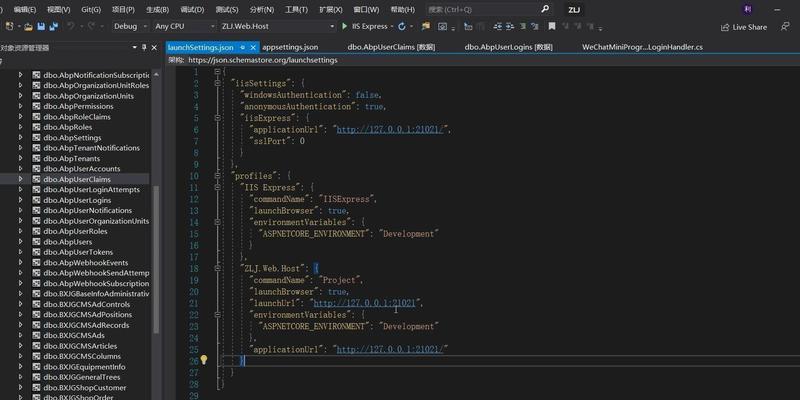The height and width of the screenshot is (400, 800).
Task: Click the "windowsAuthentication" key in editor
Action: pyautogui.click(x=293, y=95)
